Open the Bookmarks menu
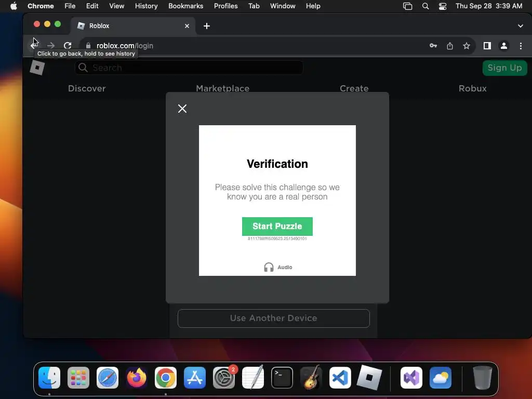The image size is (532, 399). tap(185, 6)
